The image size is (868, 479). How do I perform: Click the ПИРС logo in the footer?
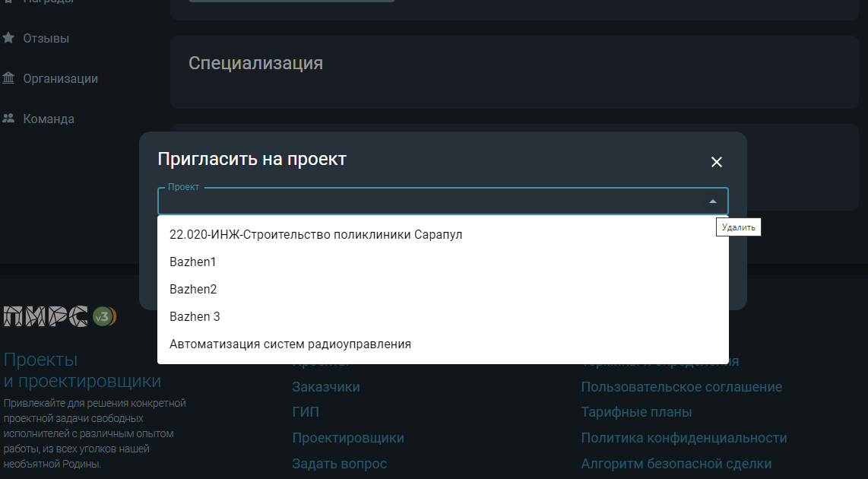tap(46, 316)
